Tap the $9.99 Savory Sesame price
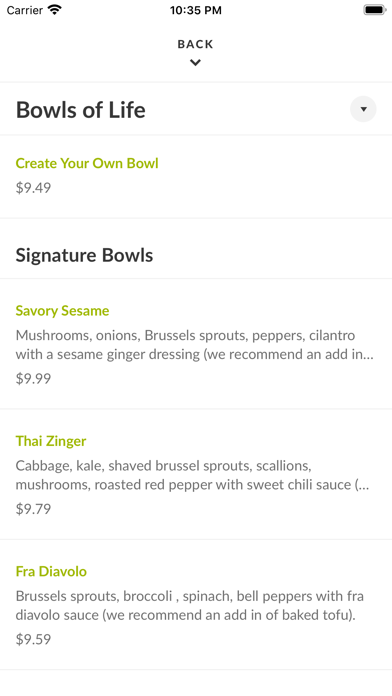Screen dimensions: 392x696 pyautogui.click(x=33, y=378)
